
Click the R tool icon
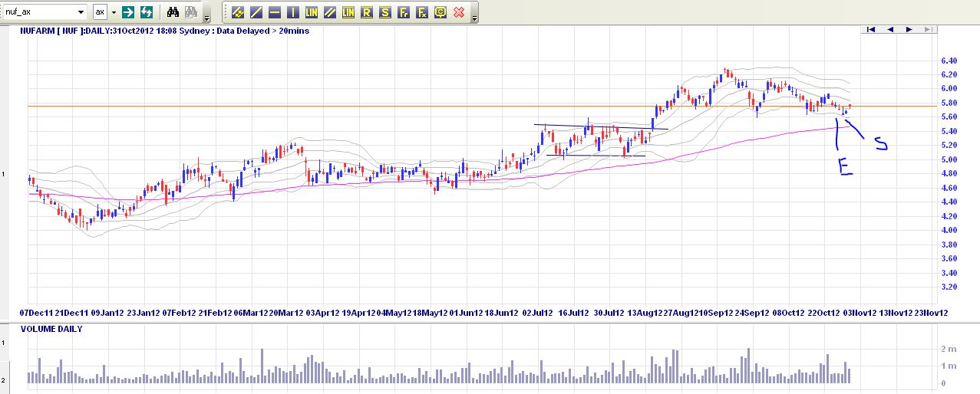367,12
